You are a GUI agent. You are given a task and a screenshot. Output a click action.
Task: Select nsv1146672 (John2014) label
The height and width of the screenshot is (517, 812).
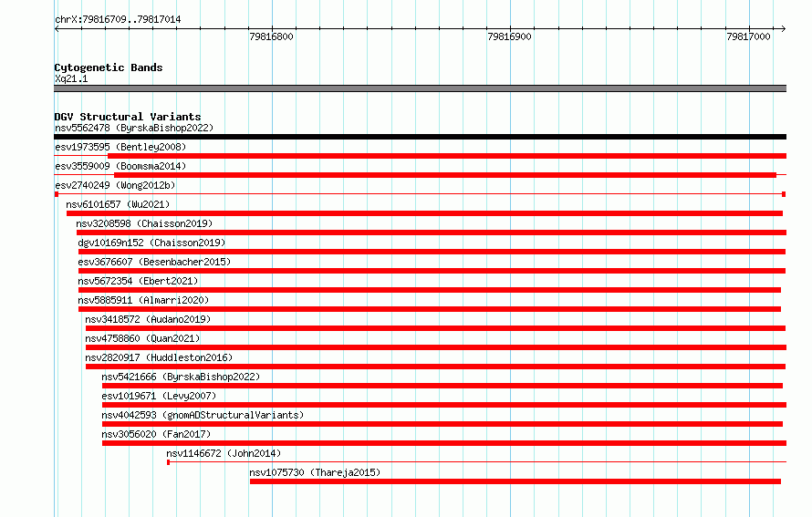(x=224, y=453)
